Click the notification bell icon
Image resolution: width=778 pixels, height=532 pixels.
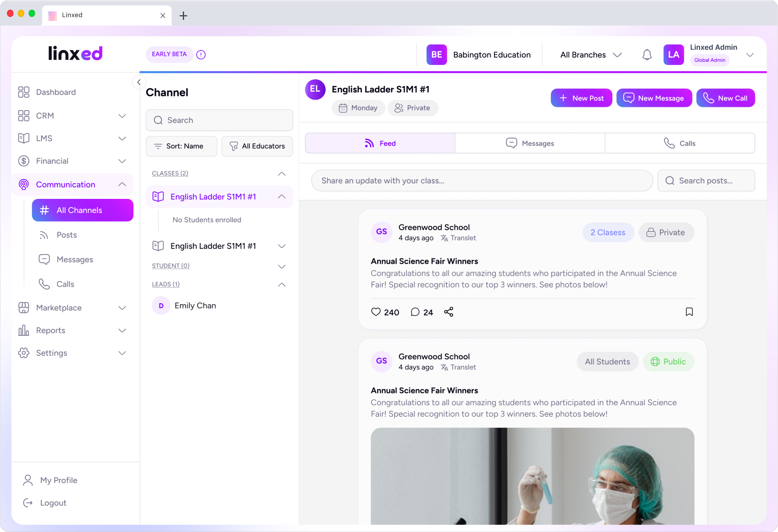tap(647, 55)
